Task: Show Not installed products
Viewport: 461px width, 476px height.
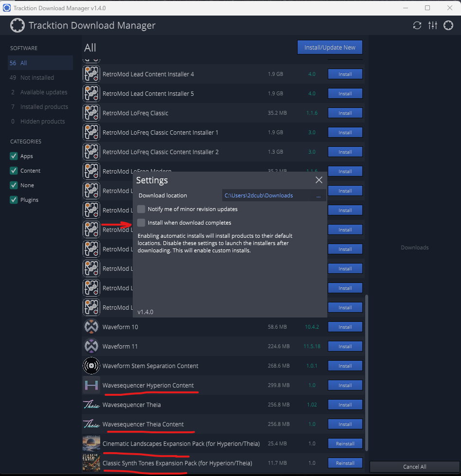Action: pyautogui.click(x=40, y=77)
